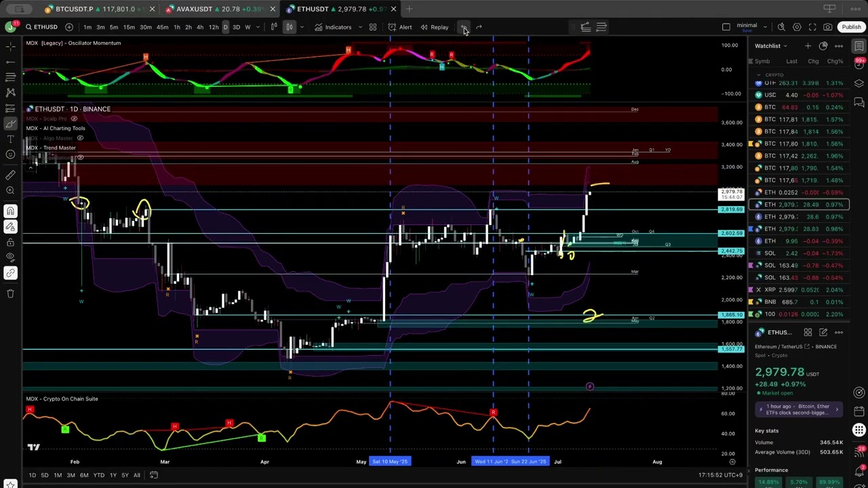Toggle the drawing sync link tool
This screenshot has height=488, width=868.
coord(10,274)
